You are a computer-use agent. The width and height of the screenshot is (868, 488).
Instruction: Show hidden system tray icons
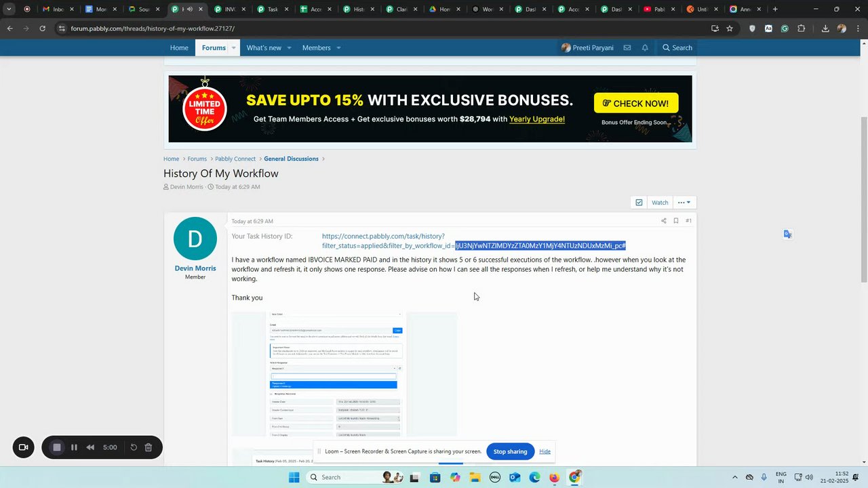(x=734, y=477)
